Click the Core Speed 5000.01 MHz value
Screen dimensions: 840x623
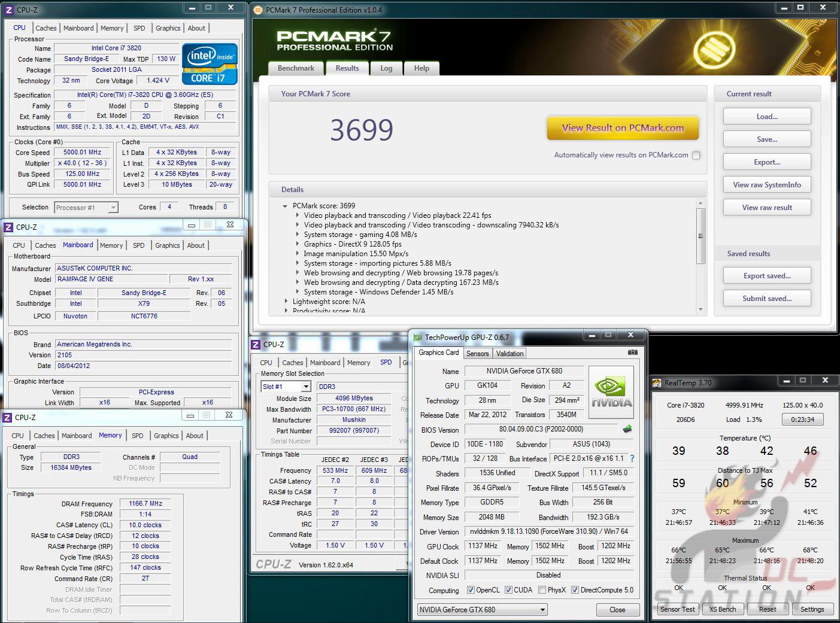click(x=83, y=153)
